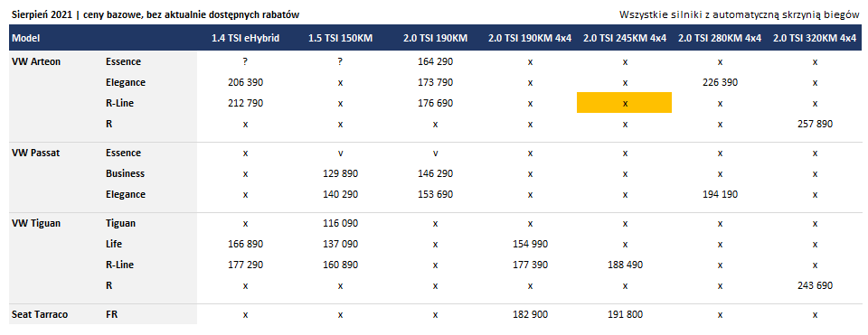Image resolution: width=868 pixels, height=335 pixels.
Task: Select the Arteon Essence trim label
Action: click(x=124, y=62)
